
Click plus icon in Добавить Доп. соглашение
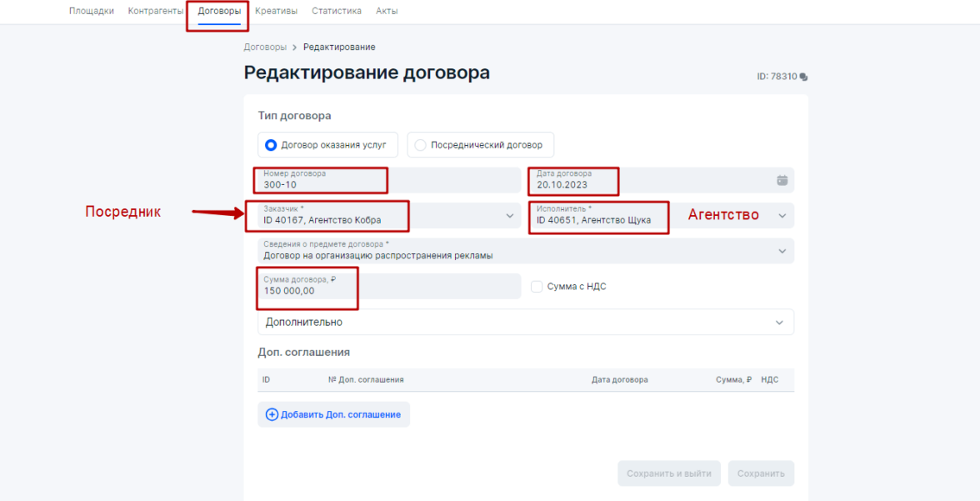point(272,414)
